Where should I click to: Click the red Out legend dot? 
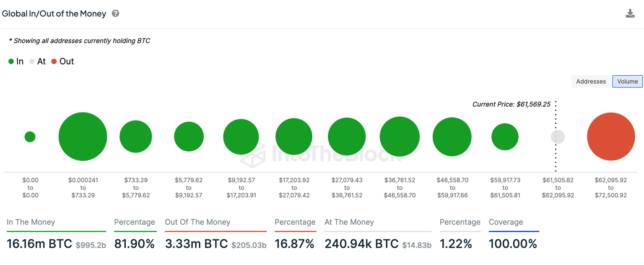point(54,61)
